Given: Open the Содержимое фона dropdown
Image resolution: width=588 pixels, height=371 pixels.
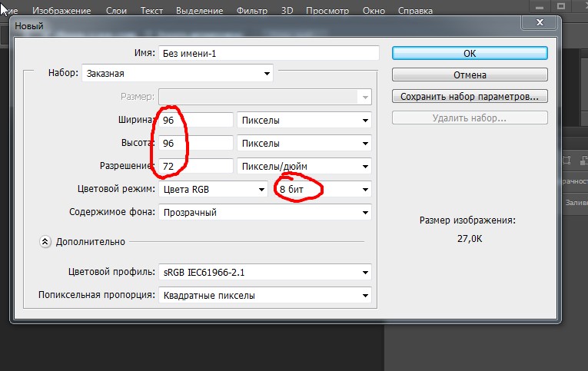Looking at the screenshot, I should [264, 212].
